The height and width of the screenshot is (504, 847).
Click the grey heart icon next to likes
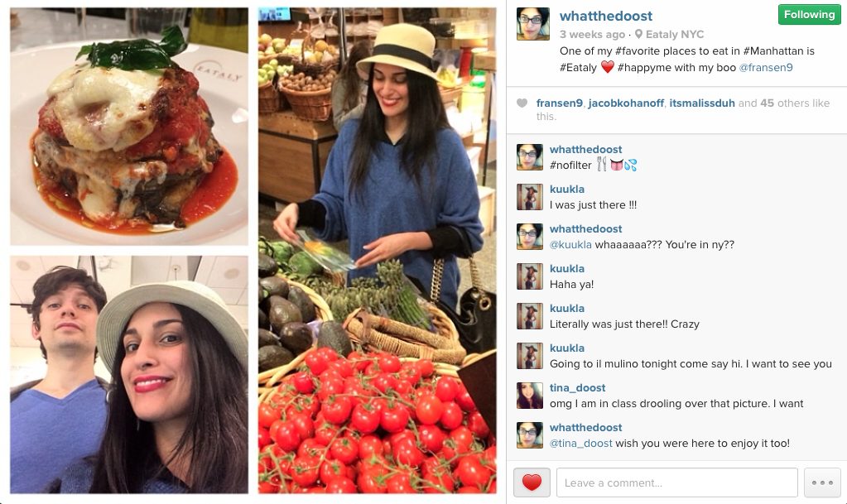point(522,103)
